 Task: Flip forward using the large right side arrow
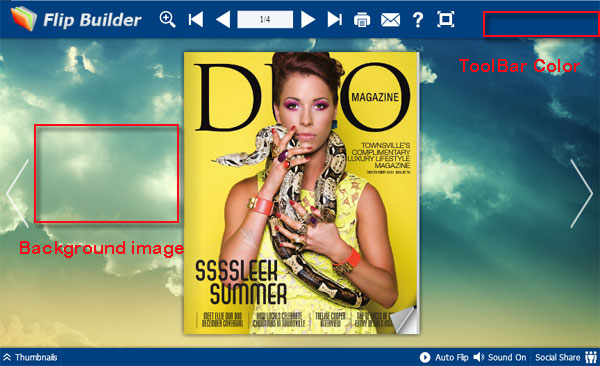click(x=582, y=194)
